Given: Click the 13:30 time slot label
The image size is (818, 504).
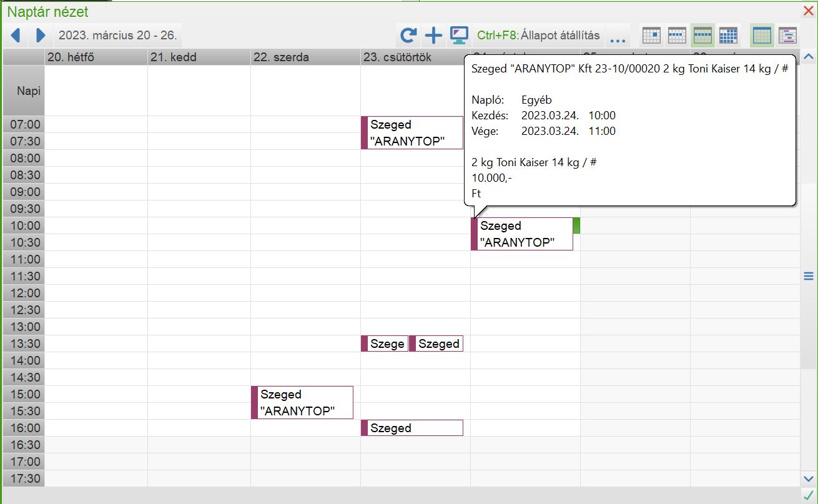Looking at the screenshot, I should pyautogui.click(x=24, y=343).
